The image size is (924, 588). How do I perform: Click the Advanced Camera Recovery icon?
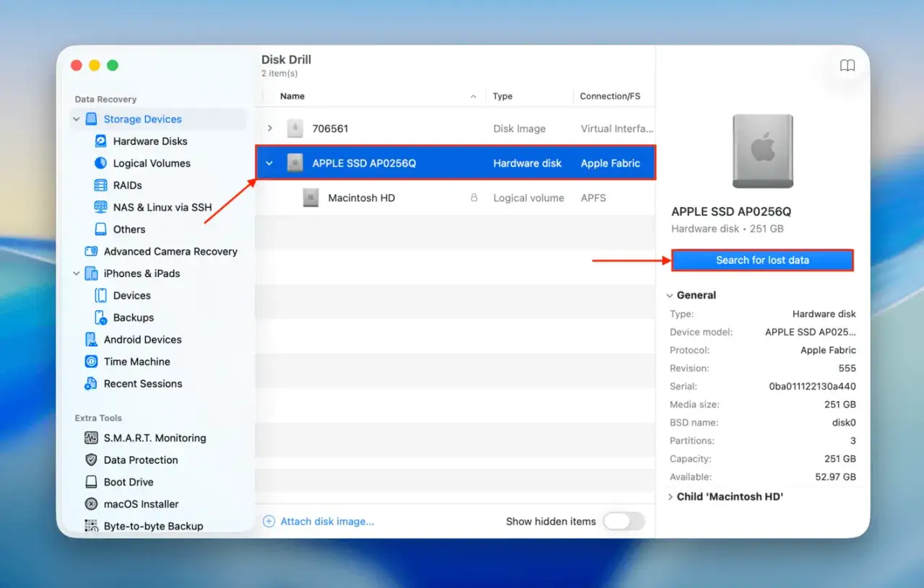coord(91,251)
